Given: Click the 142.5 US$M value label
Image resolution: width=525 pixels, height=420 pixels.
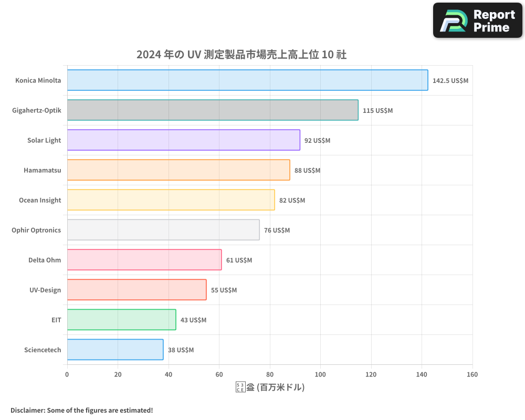Looking at the screenshot, I should coord(450,81).
